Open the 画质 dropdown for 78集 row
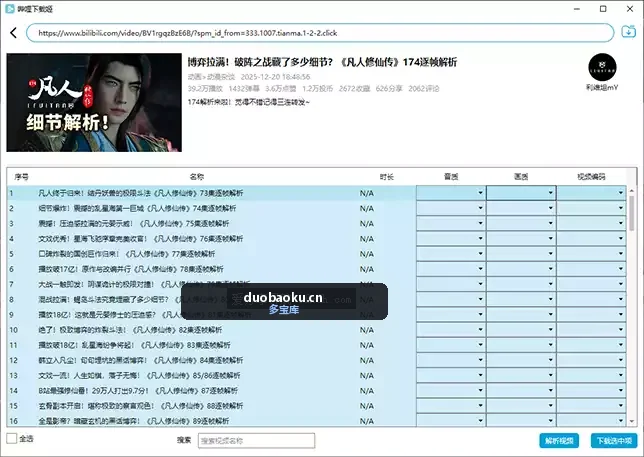The image size is (644, 457). click(x=521, y=269)
